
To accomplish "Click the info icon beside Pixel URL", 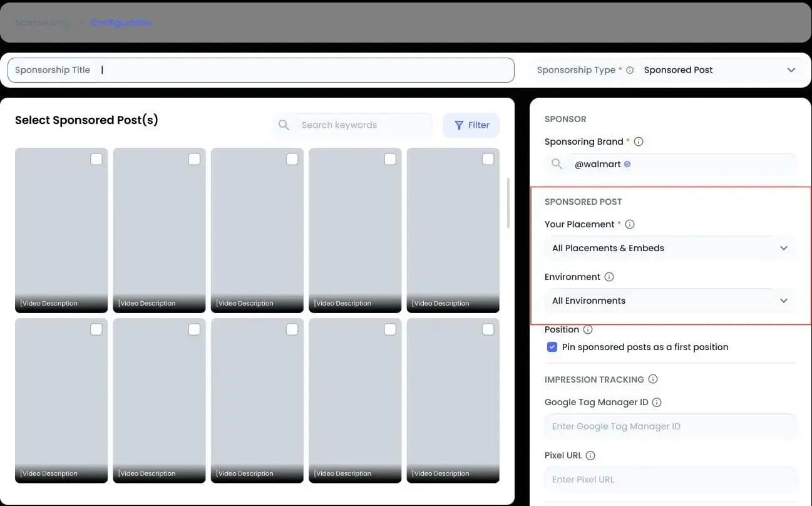I will click(x=590, y=455).
